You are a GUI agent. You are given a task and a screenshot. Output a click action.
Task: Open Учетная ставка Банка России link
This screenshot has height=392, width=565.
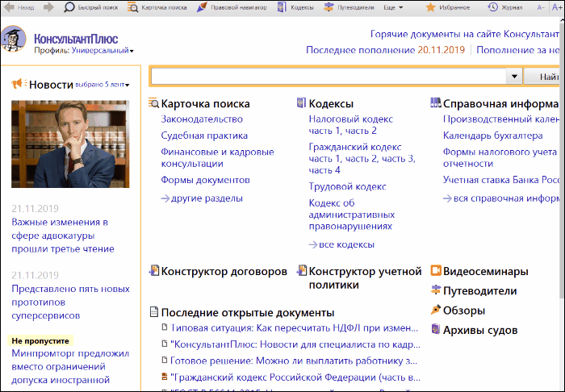click(x=501, y=180)
